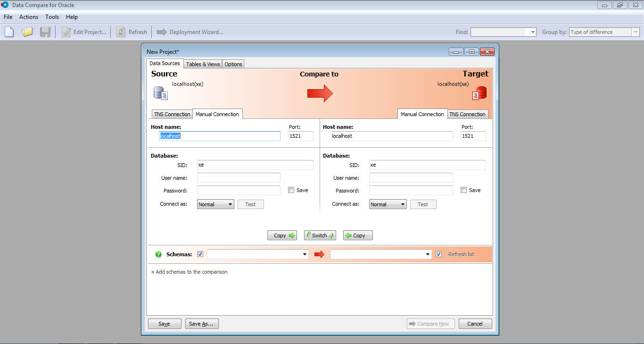Switch to the Options tab
The width and height of the screenshot is (644, 344).
coord(233,64)
